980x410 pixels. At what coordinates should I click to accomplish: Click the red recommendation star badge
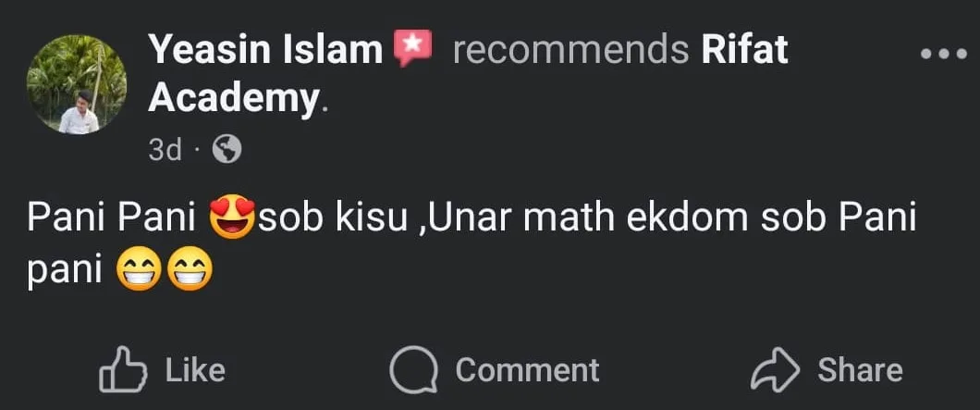coord(412,48)
